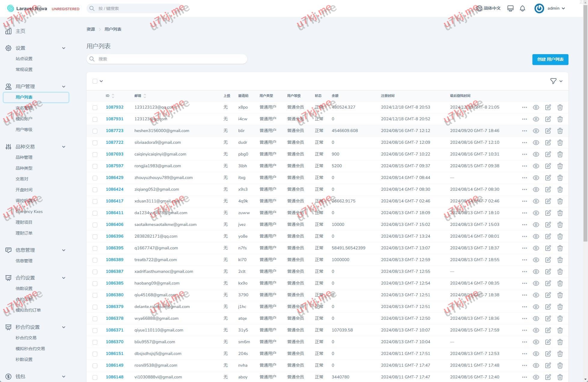Click the monitor theme switcher icon
This screenshot has width=588, height=382.
510,8
